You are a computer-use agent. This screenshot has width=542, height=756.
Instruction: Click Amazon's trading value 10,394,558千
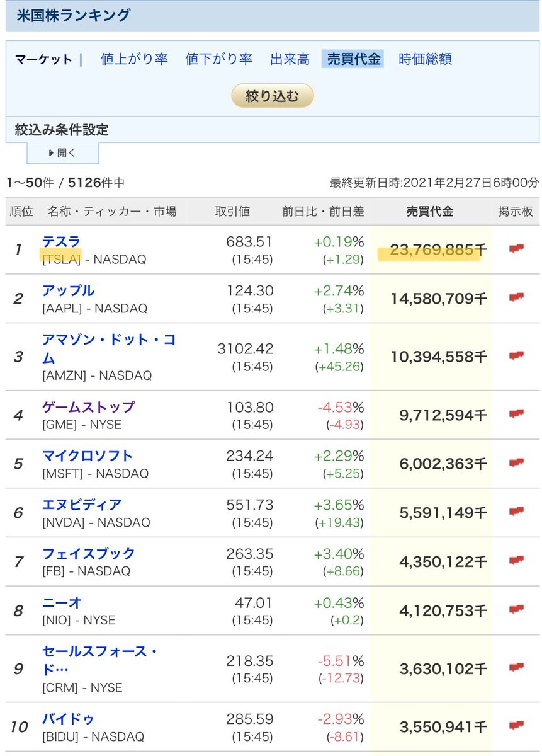click(438, 357)
